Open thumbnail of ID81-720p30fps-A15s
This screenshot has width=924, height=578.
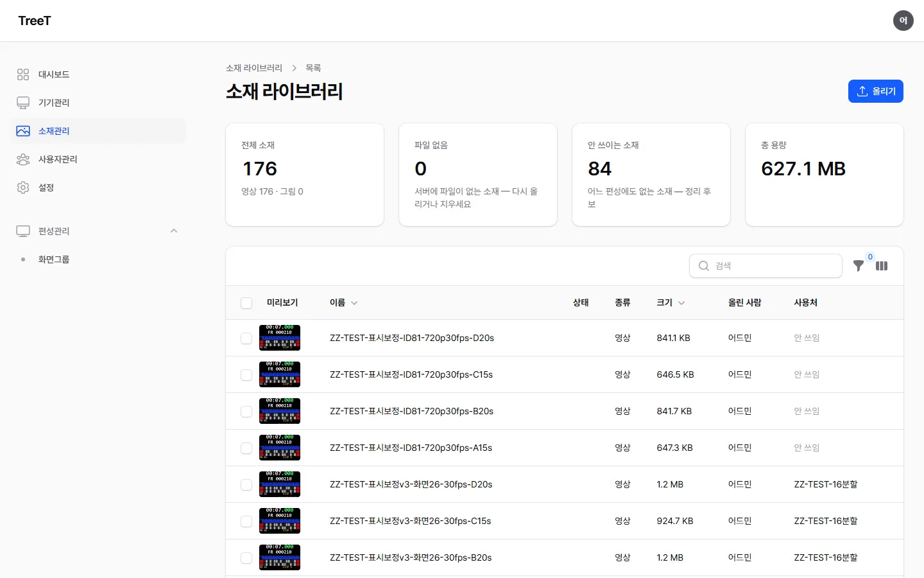click(x=280, y=448)
